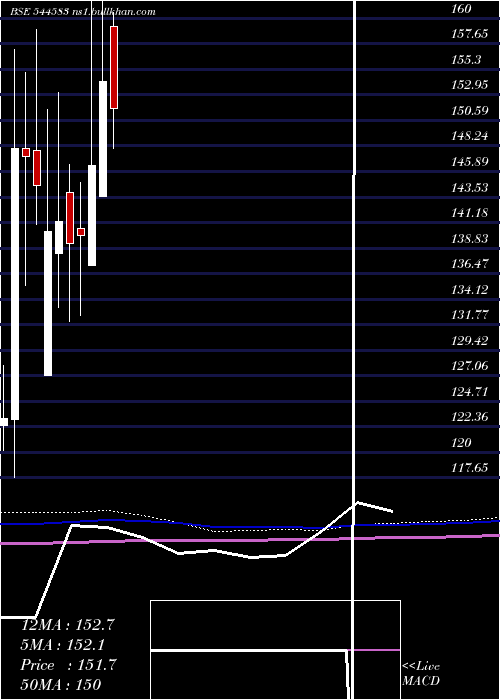Click the 122.36 price axis label
The width and height of the screenshot is (500, 700).
(470, 417)
